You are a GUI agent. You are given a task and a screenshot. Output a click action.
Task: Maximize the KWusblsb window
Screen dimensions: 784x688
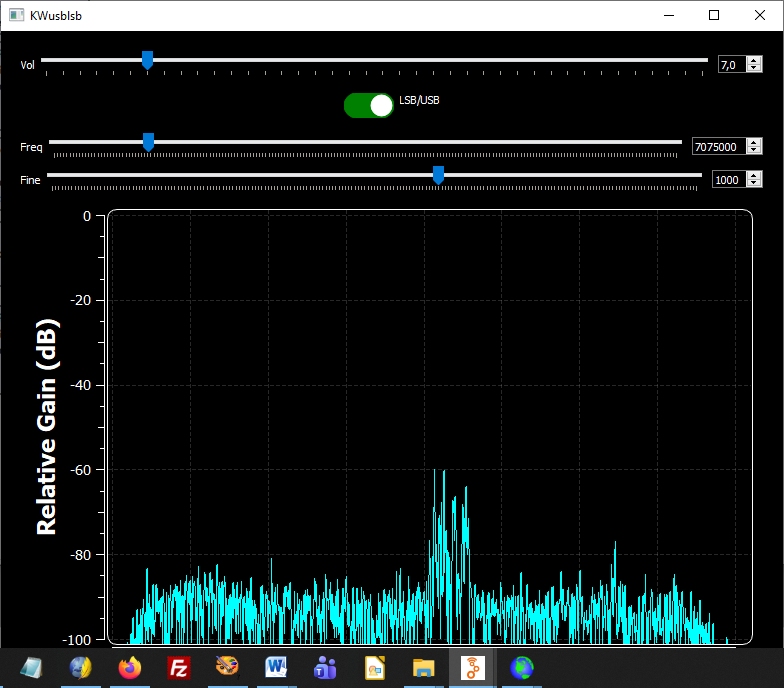(x=714, y=15)
